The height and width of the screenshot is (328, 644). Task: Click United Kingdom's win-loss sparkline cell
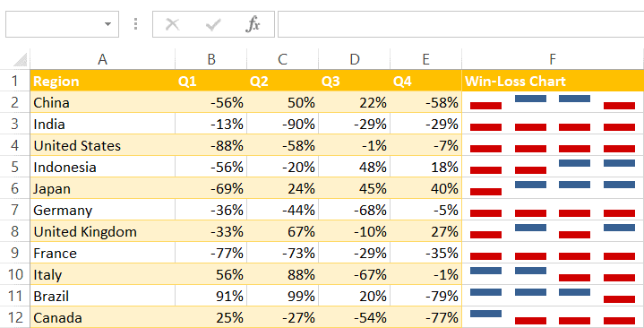[x=553, y=231]
